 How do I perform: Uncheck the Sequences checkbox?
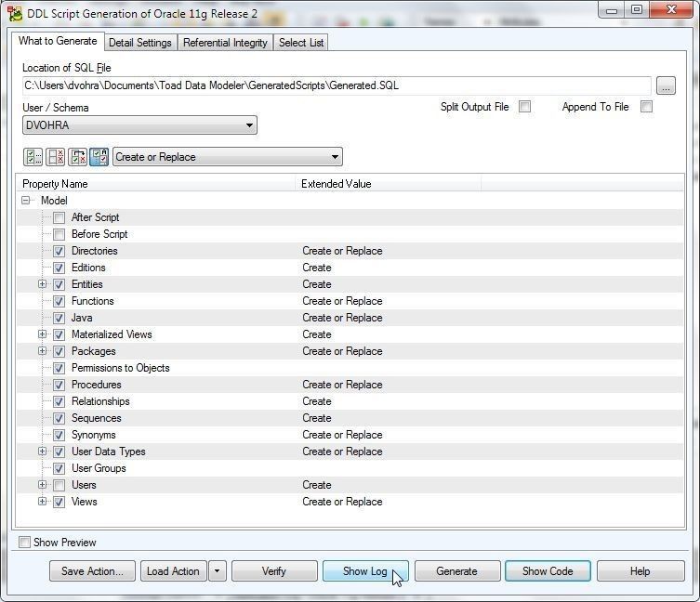(x=59, y=418)
